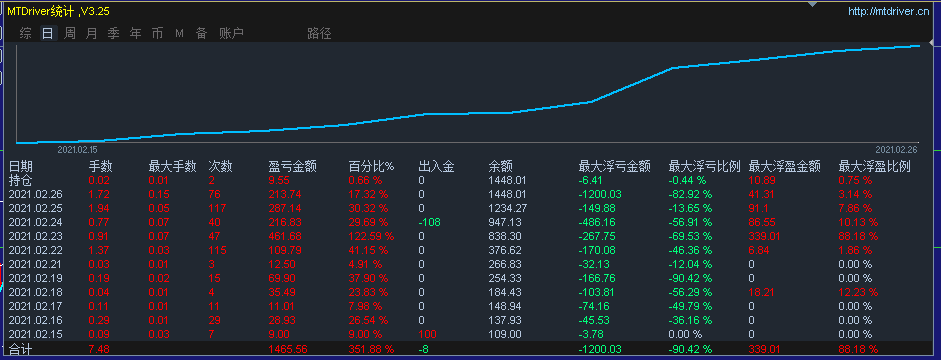Screen dimensions: 941x360
Task: Click the floating loss ratio -82.92 %
Action: (x=690, y=194)
